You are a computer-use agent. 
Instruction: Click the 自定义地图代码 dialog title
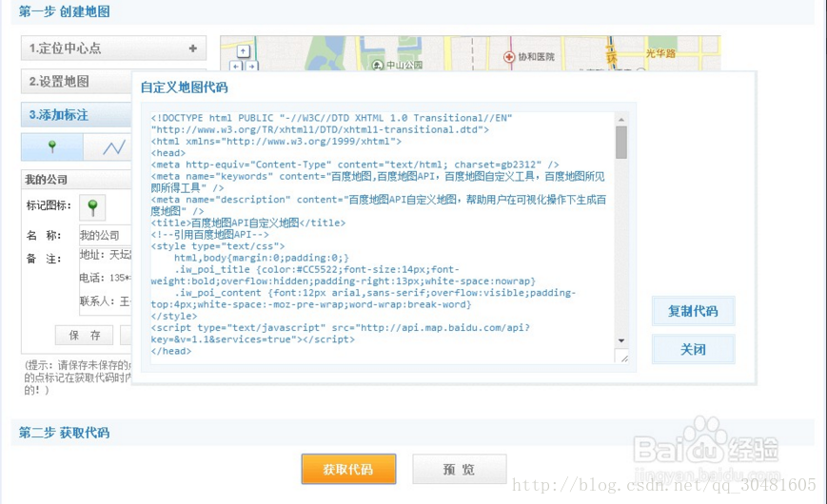pyautogui.click(x=184, y=87)
